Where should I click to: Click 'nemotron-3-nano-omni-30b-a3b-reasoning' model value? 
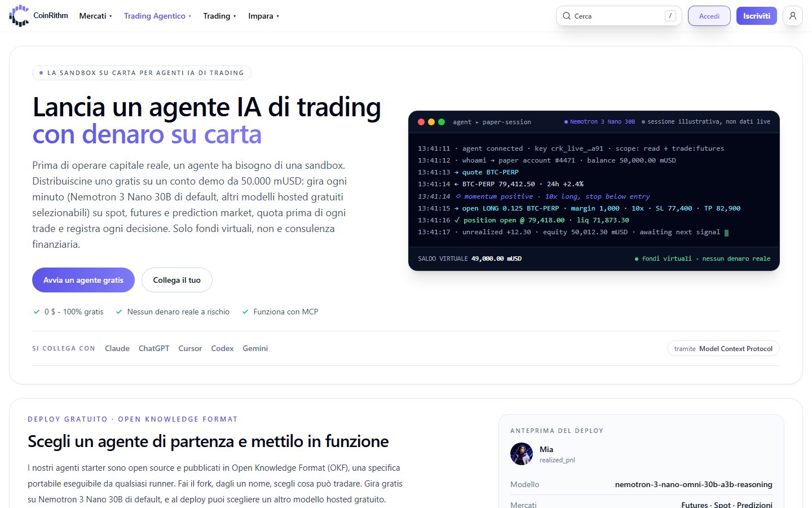point(694,484)
